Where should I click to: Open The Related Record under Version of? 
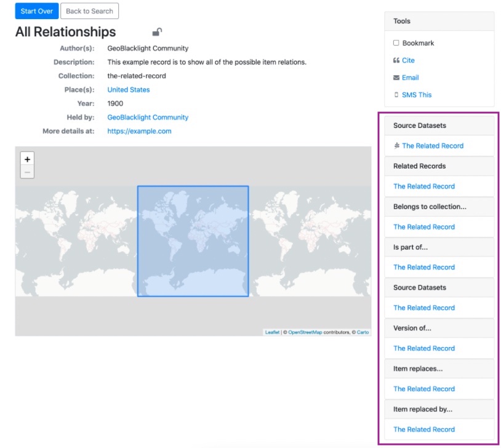pyautogui.click(x=423, y=348)
